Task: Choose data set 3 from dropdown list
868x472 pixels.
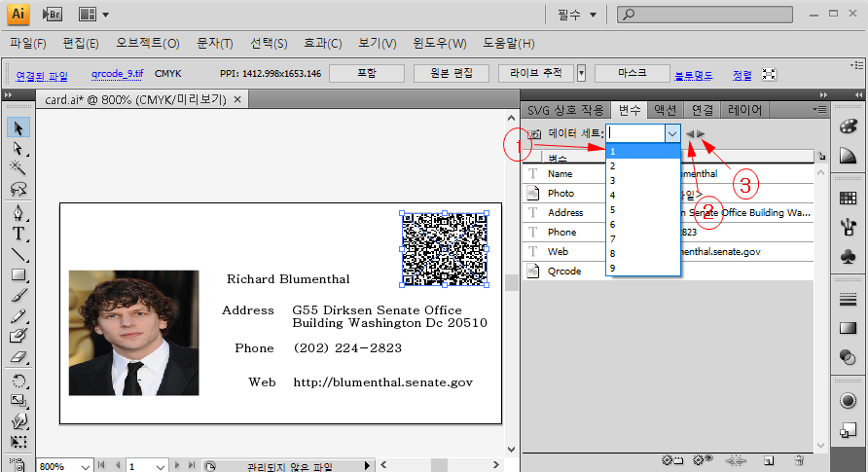Action: click(x=613, y=180)
